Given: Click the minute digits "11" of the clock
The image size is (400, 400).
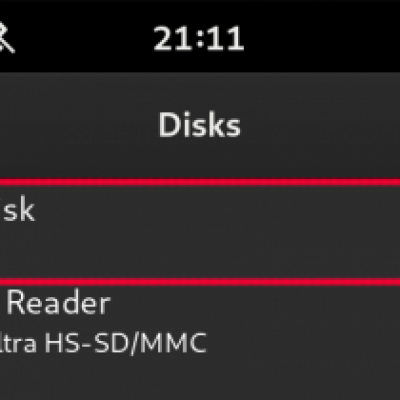Looking at the screenshot, I should [x=226, y=39].
